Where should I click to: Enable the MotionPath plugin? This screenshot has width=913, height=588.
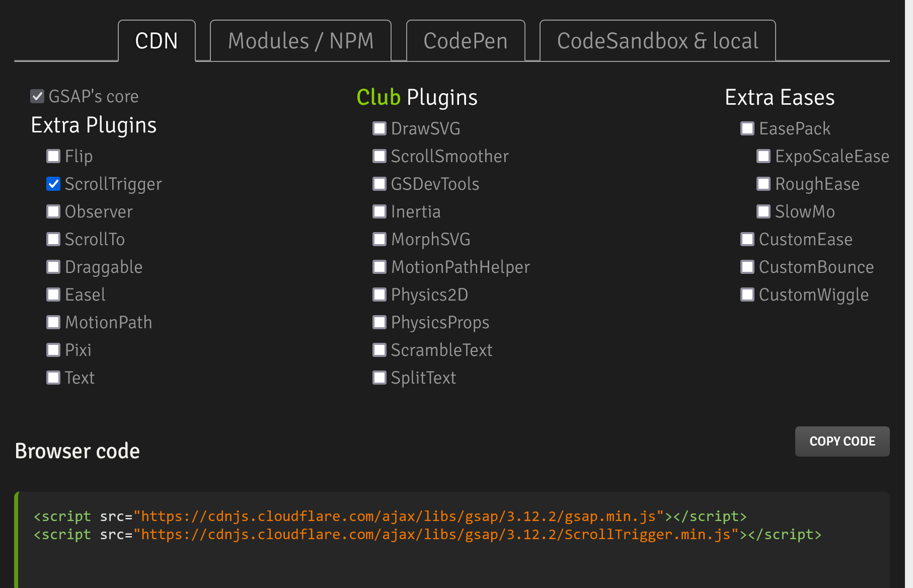[53, 322]
